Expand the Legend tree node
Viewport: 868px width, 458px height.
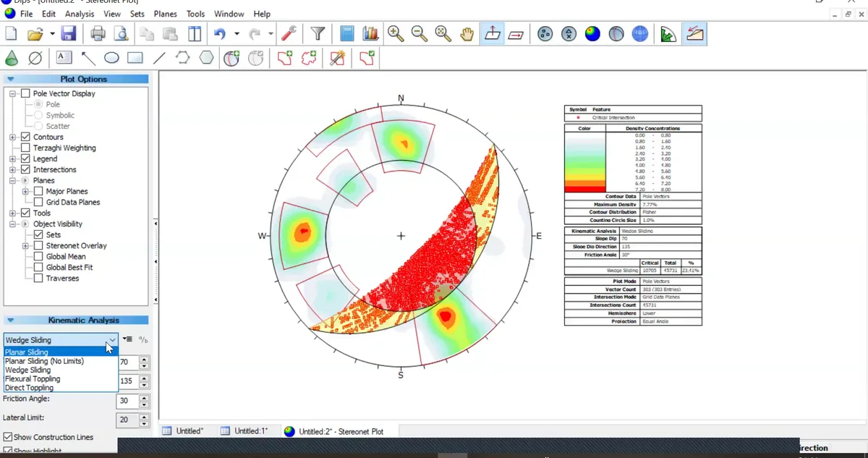(13, 158)
